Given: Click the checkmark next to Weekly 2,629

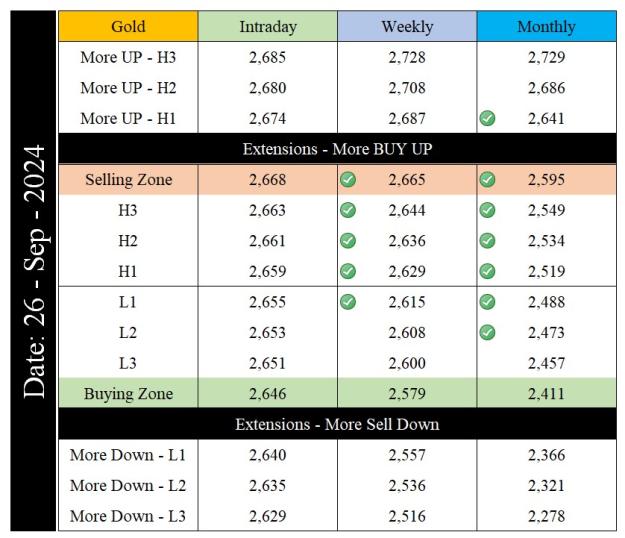Looking at the screenshot, I should tap(348, 271).
